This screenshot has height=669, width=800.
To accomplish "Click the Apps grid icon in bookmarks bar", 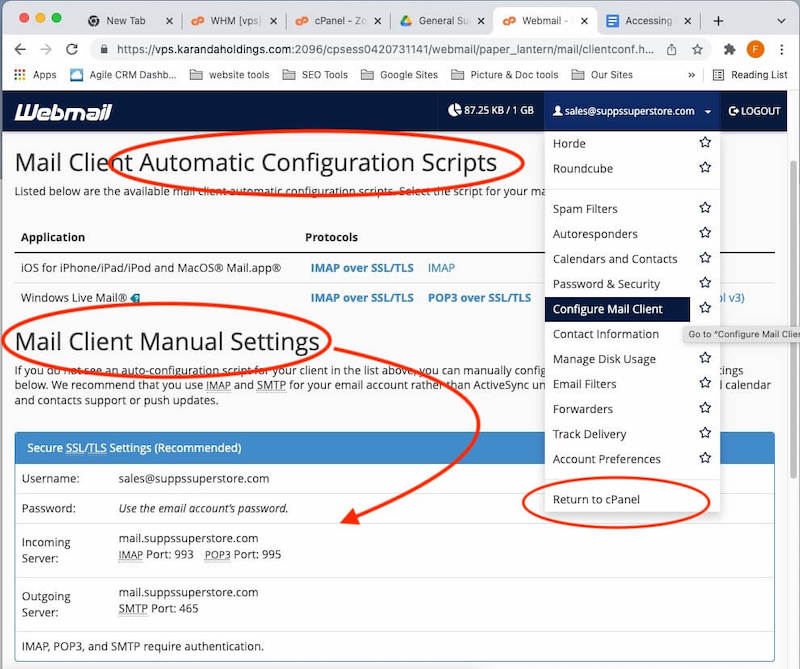I will [x=18, y=75].
